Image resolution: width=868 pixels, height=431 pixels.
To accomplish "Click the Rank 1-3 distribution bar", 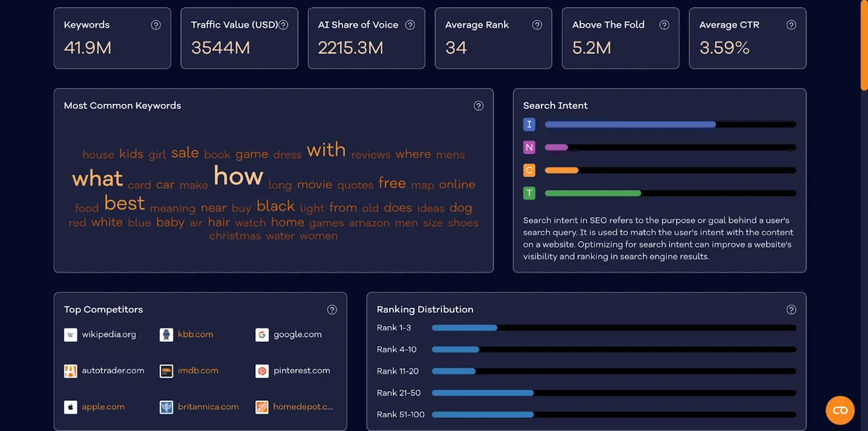I will (613, 328).
